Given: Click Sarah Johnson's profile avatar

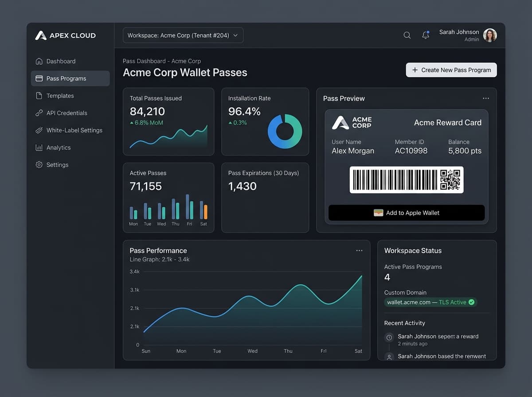Looking at the screenshot, I should point(490,35).
